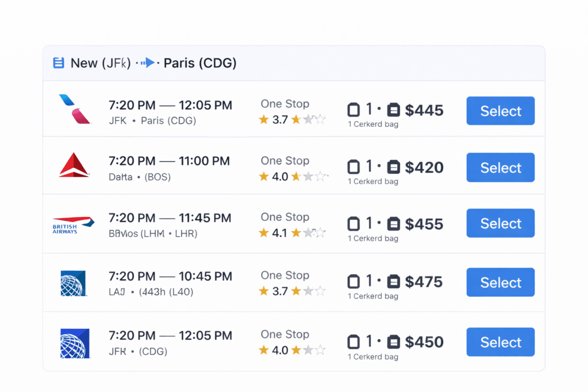Select the $455 British Airways flight

pyautogui.click(x=500, y=223)
